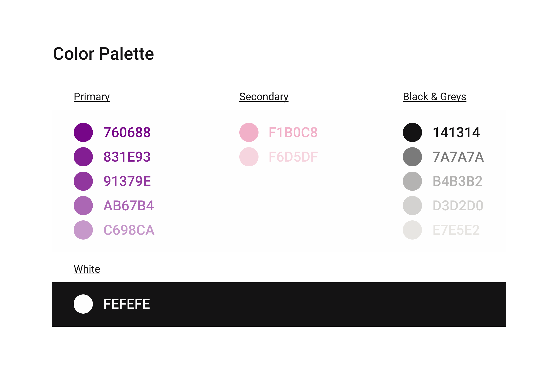Click the C698CA light purple swatch
Image resolution: width=558 pixels, height=392 pixels.
pos(83,230)
